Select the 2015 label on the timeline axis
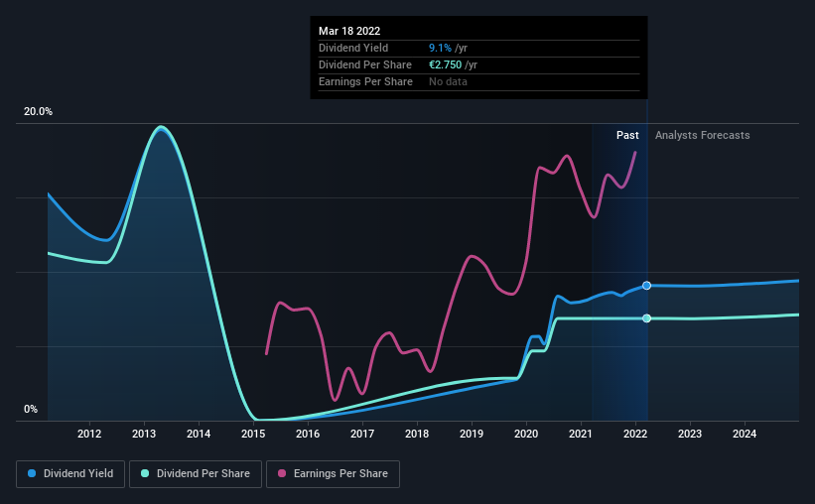Viewport: 815px width, 504px height. (253, 434)
